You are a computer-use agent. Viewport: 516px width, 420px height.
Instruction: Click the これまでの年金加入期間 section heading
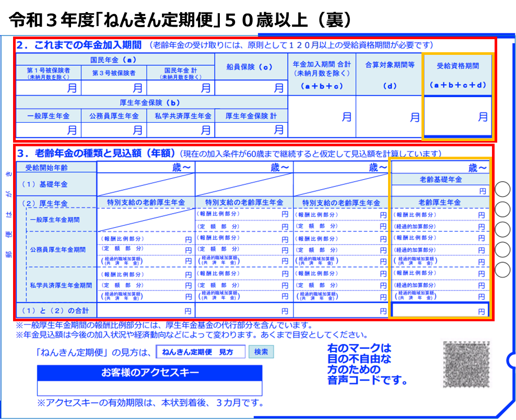pos(80,45)
